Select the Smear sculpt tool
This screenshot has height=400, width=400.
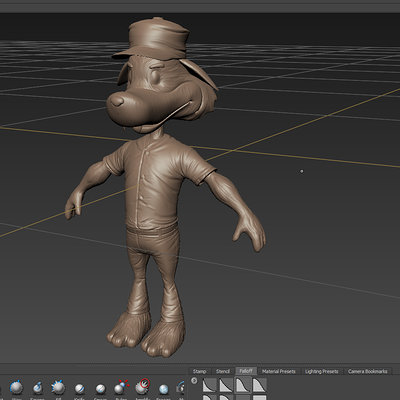click(100, 389)
